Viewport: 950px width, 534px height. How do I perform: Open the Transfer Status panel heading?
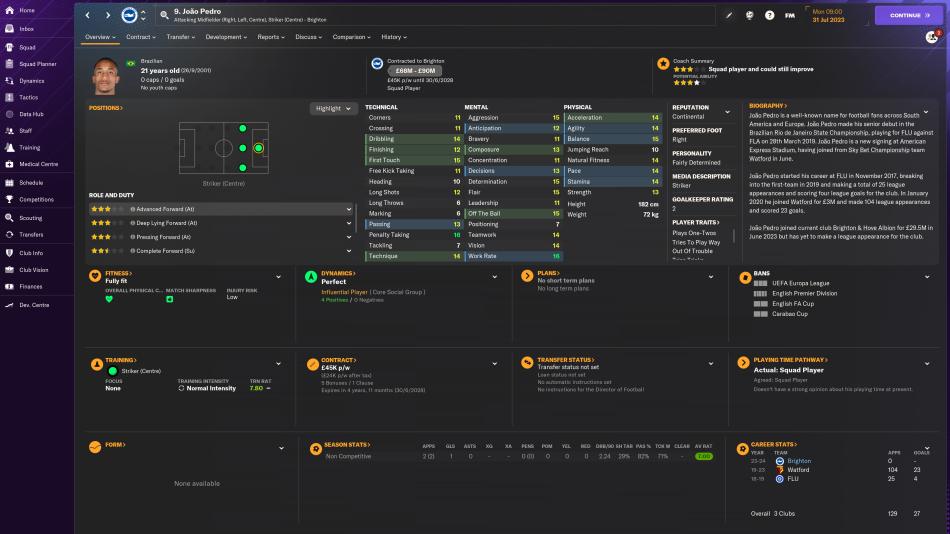566,359
